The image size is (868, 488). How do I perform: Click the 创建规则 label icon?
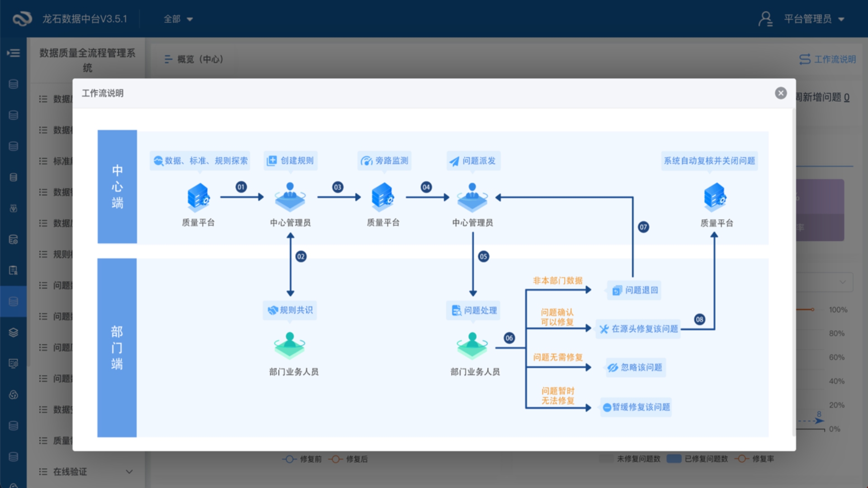pos(272,161)
